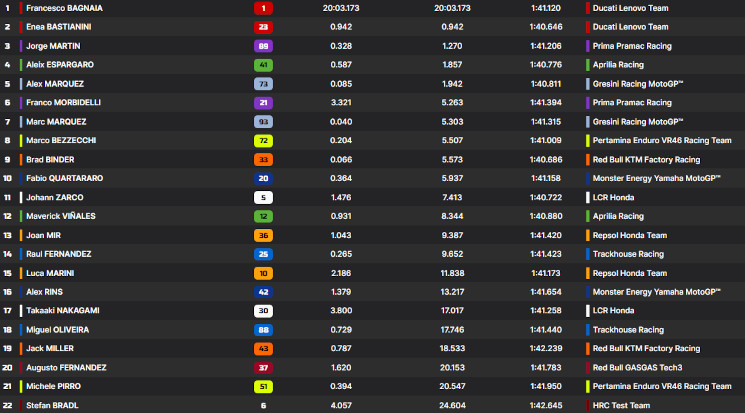Click the purple number 89 badge
Viewport: 745px width, 413px height.
(x=264, y=46)
